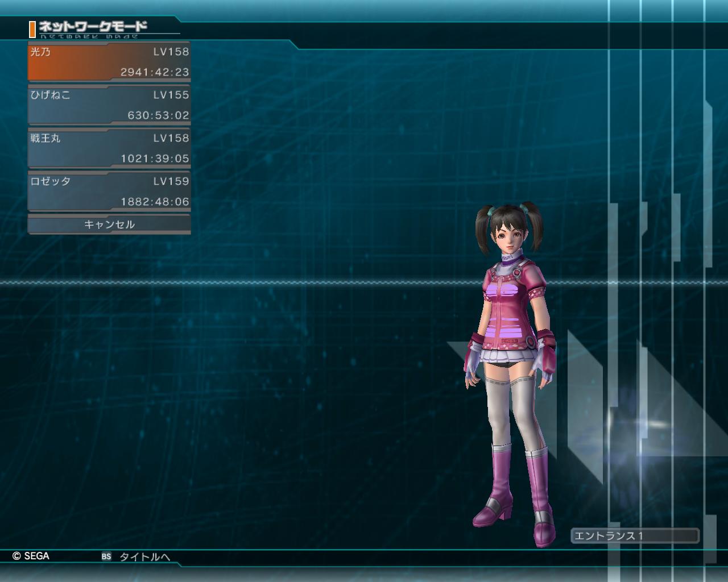
Task: Click the BS key icon
Action: click(106, 557)
